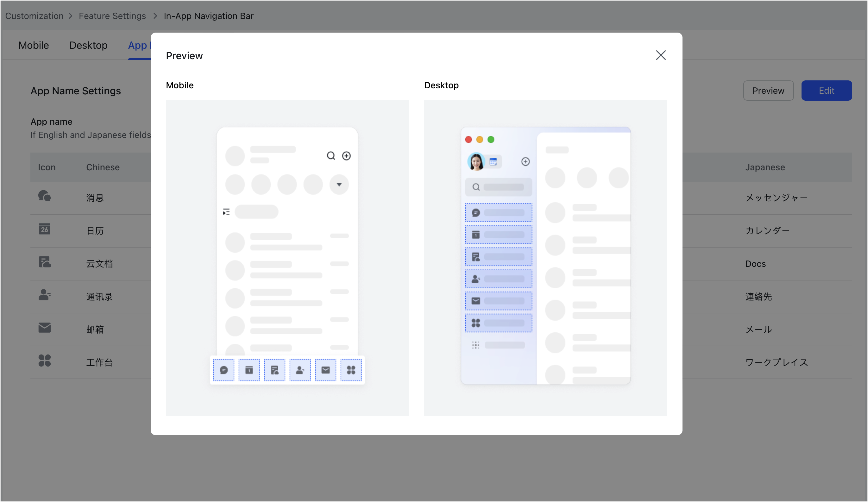Select the Docs icon in mobile navigation preview
Screen dimensions: 868x502
[274, 370]
